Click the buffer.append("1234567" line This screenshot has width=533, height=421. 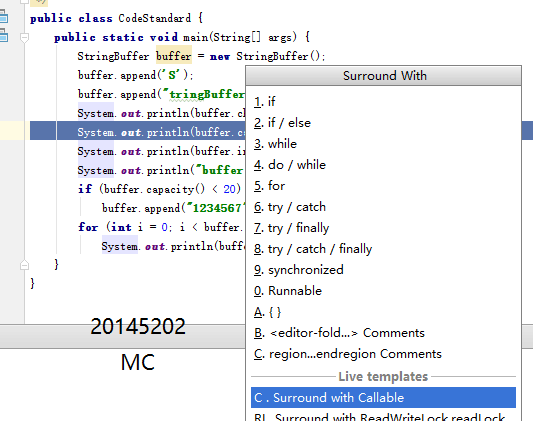coord(173,208)
